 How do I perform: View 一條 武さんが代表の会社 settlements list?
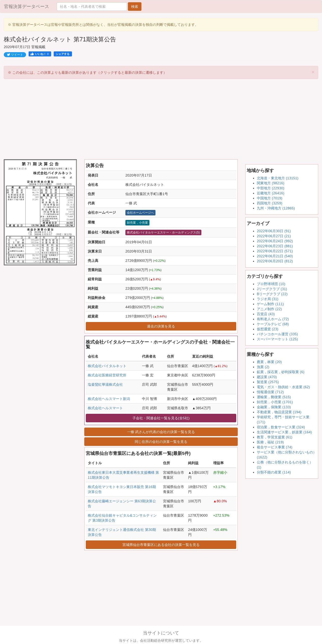161,432
